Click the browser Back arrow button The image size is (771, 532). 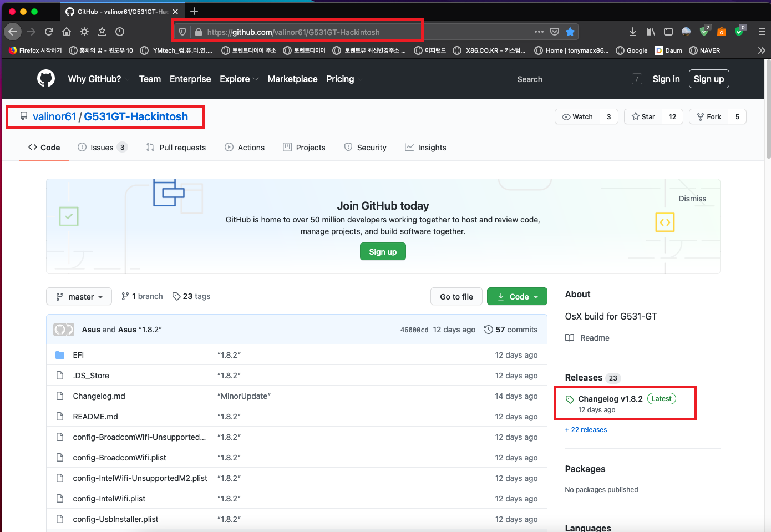13,32
